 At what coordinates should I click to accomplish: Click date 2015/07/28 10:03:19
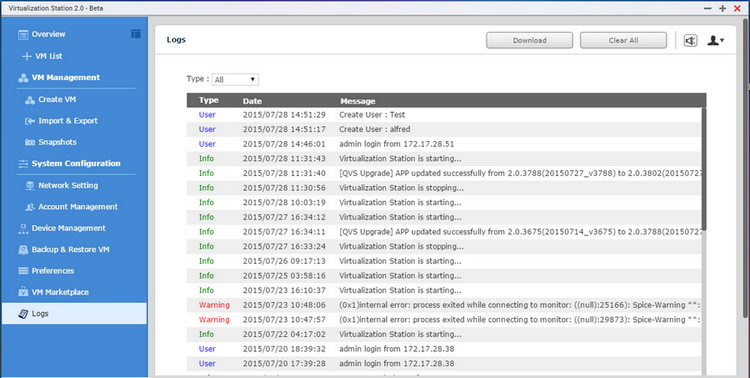point(284,202)
